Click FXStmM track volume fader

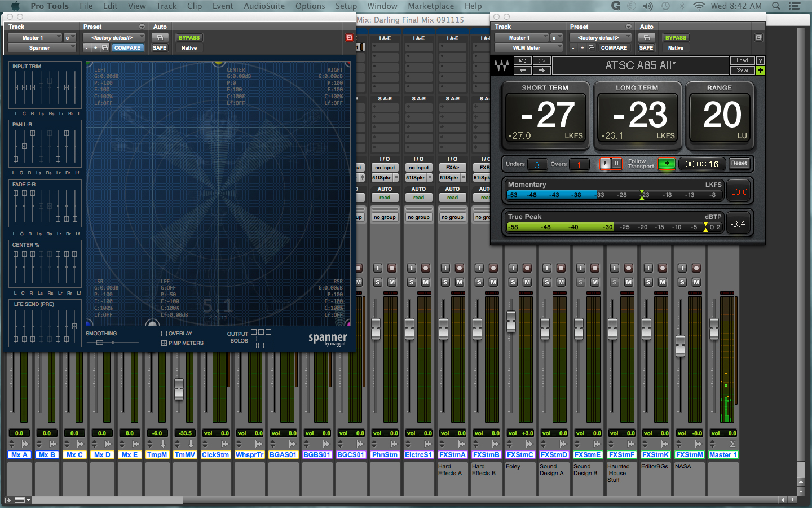point(681,345)
